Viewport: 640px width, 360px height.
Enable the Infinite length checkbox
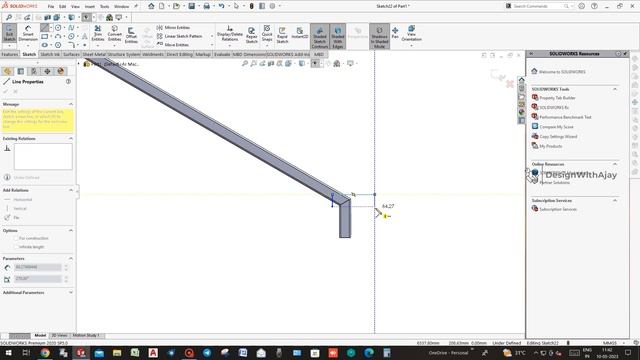[16, 247]
